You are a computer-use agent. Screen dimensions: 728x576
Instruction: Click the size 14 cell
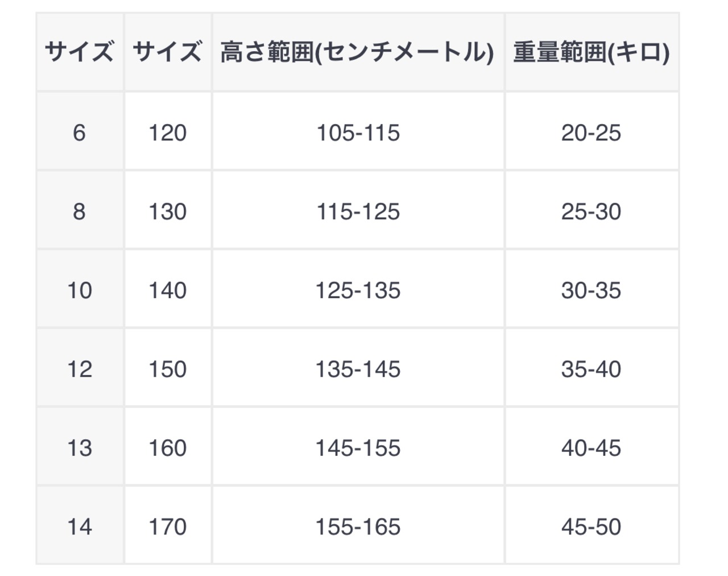pyautogui.click(x=80, y=525)
